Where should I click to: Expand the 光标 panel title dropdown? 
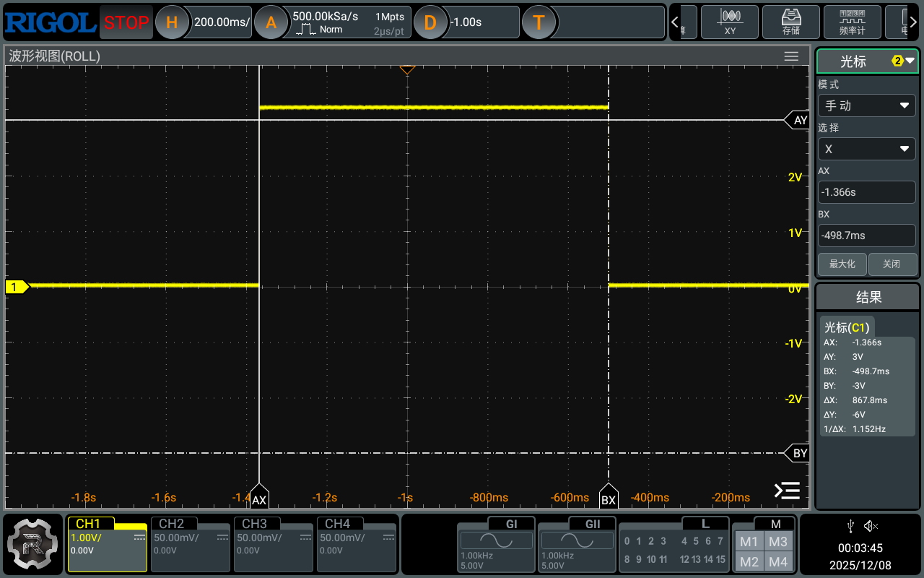click(866, 61)
